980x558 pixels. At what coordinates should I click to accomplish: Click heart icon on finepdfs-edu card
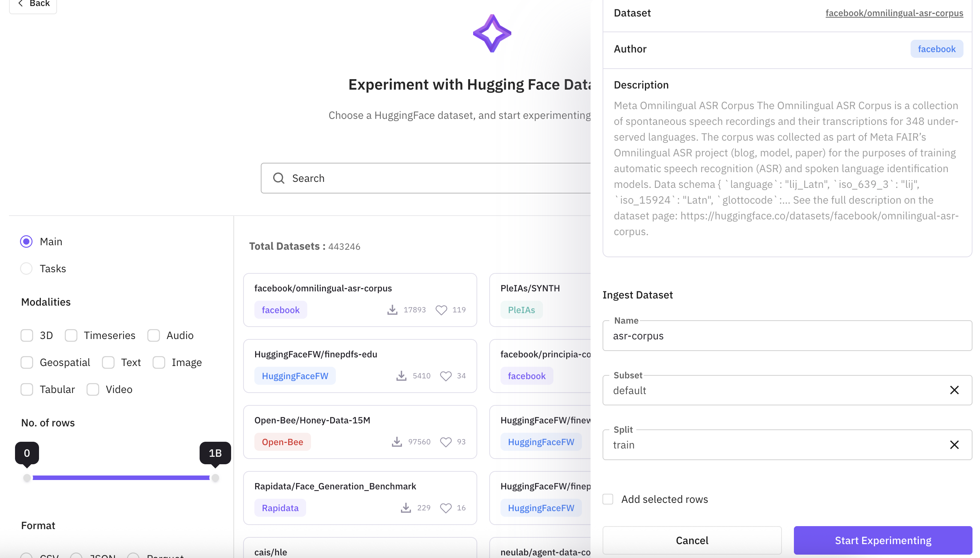pos(445,376)
